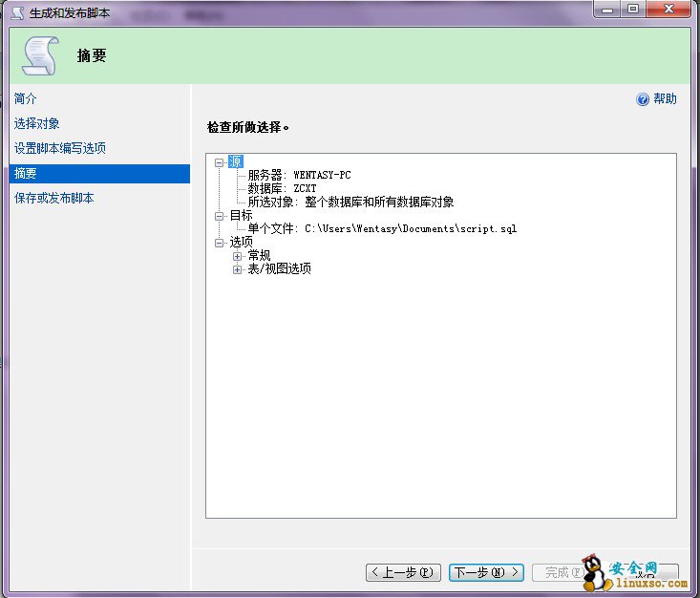Collapse the 选项 tree node
The width and height of the screenshot is (700, 598).
220,243
